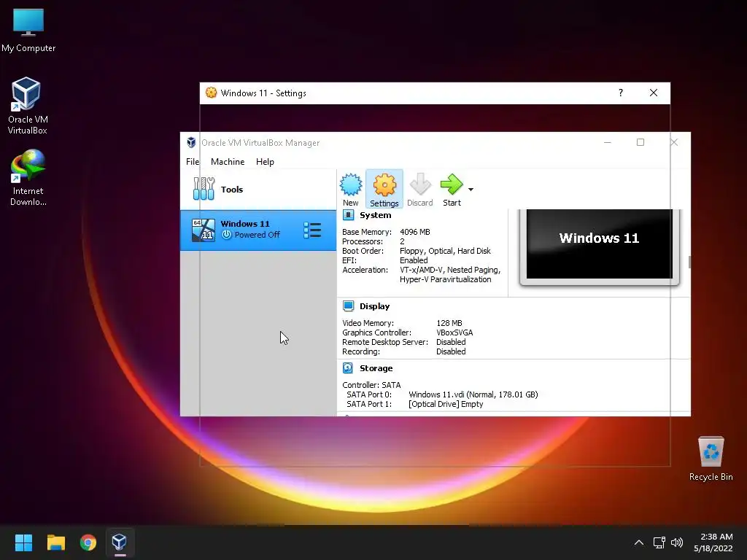
Task: Open the Storage section title link
Action: point(376,368)
